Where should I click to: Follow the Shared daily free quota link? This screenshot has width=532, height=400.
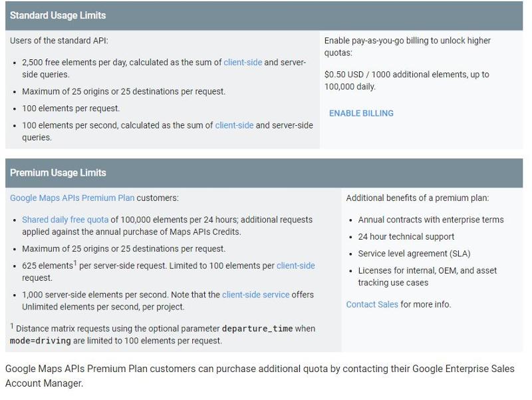(65, 220)
